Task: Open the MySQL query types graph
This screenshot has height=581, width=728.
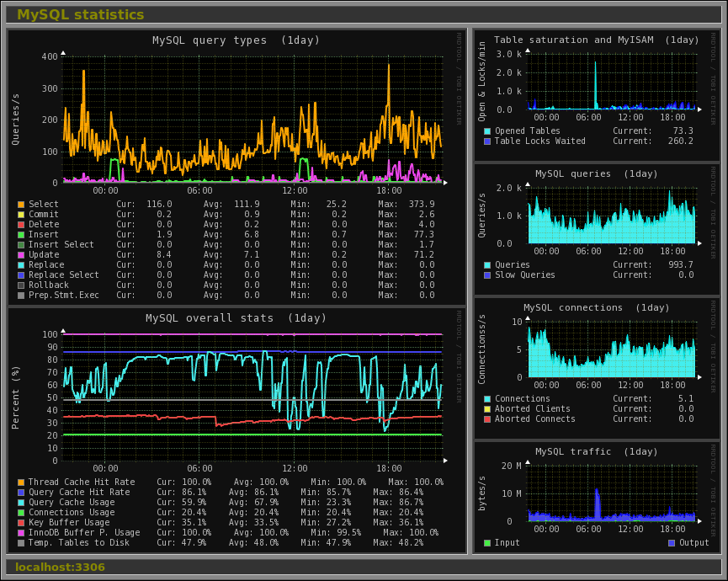Action: pos(236,168)
